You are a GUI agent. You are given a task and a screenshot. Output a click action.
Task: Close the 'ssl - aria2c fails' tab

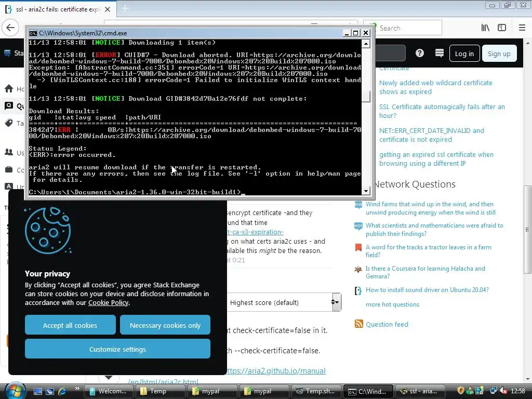[108, 9]
